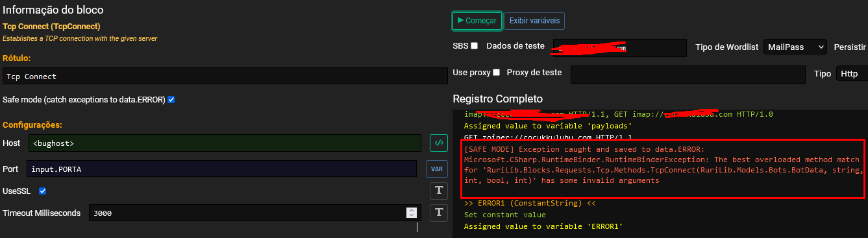Switch Port mode using the VAR button
Image resolution: width=868 pixels, height=238 pixels.
tap(436, 169)
